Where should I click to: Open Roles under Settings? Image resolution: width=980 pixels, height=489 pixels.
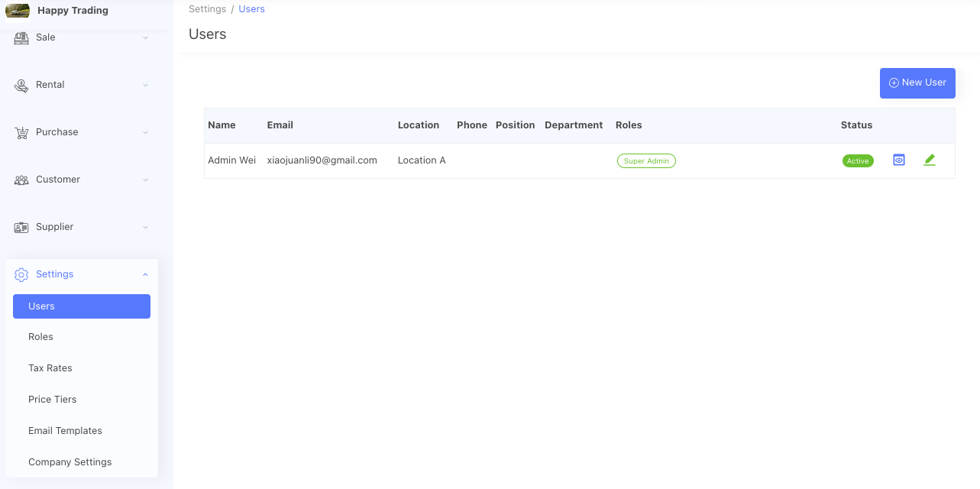pyautogui.click(x=41, y=337)
